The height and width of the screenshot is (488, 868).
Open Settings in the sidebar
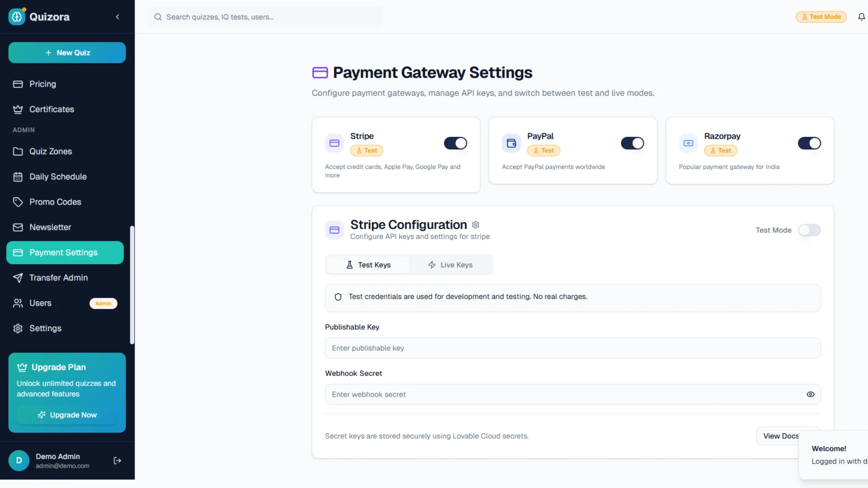point(65,328)
